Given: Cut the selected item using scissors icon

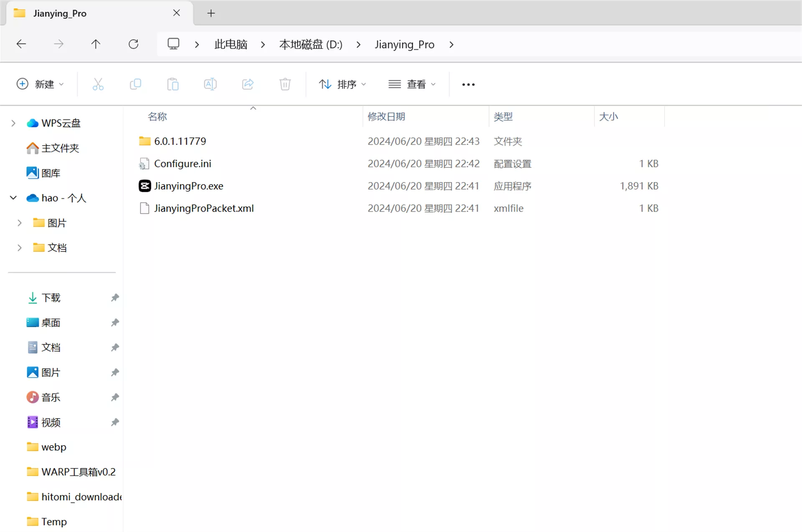Looking at the screenshot, I should point(98,84).
